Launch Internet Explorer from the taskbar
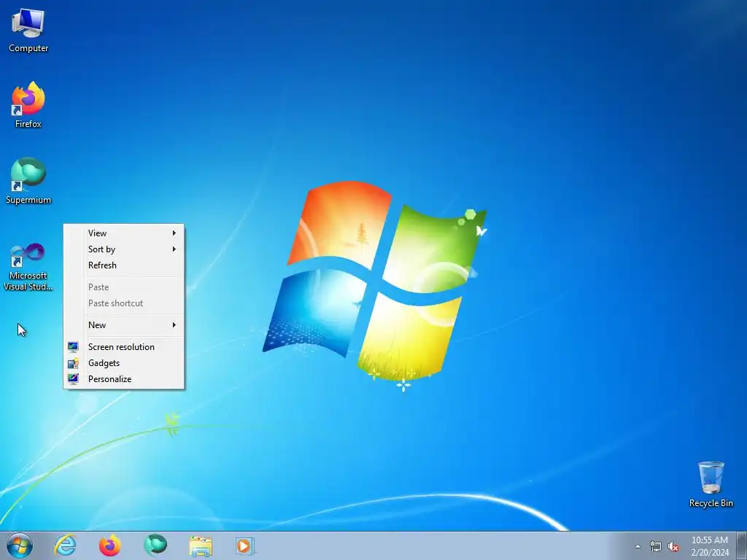The image size is (747, 560). point(65,545)
